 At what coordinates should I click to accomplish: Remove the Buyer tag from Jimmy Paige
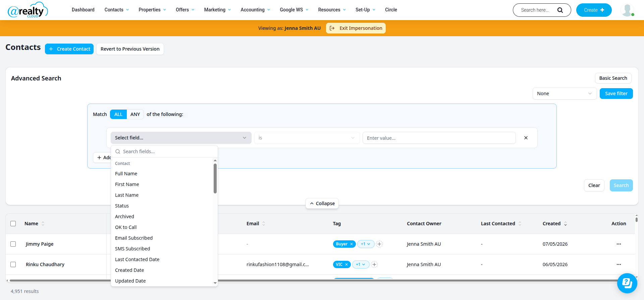click(352, 244)
